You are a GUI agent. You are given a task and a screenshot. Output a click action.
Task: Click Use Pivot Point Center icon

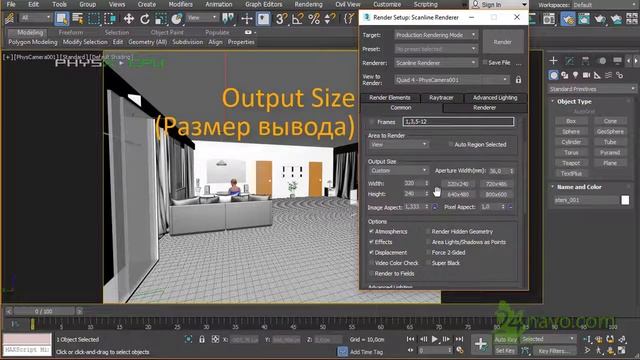coord(228,18)
